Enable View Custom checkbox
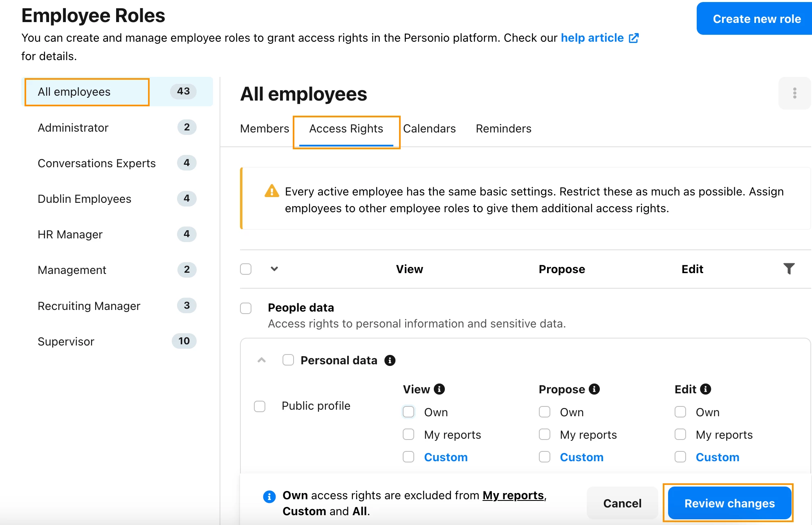The image size is (812, 525). coord(408,456)
